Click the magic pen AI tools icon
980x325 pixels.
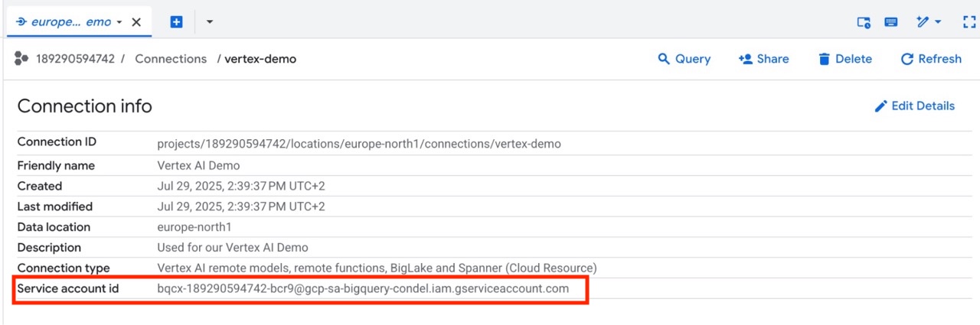tap(923, 22)
